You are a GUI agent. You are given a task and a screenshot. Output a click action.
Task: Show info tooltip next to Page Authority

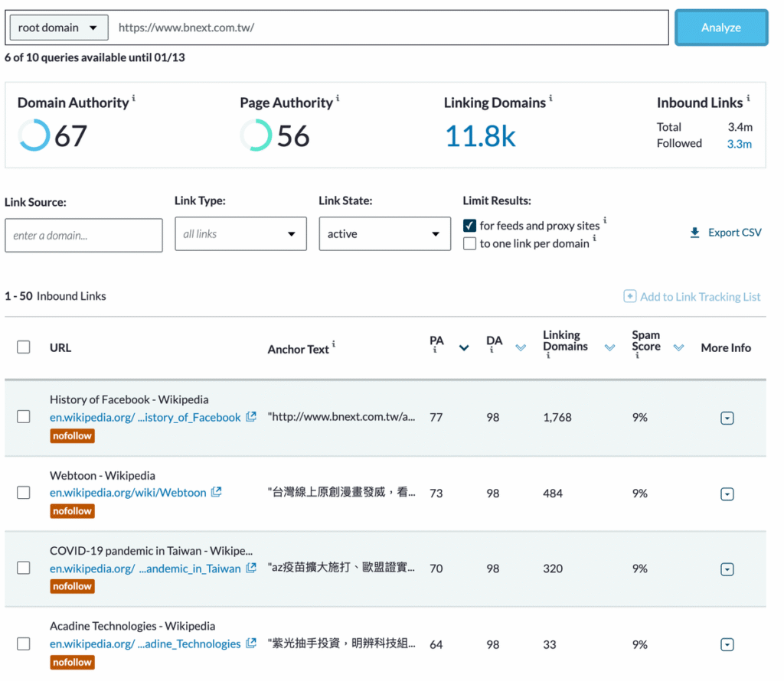[x=338, y=98]
